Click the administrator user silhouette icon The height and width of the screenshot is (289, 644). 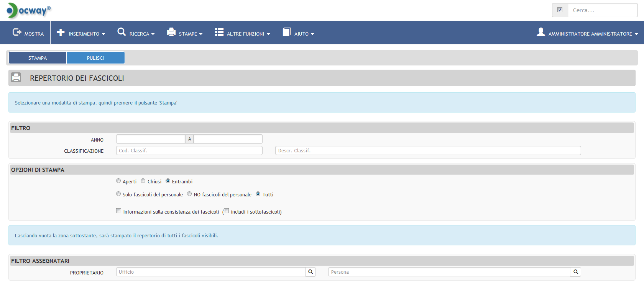[540, 32]
